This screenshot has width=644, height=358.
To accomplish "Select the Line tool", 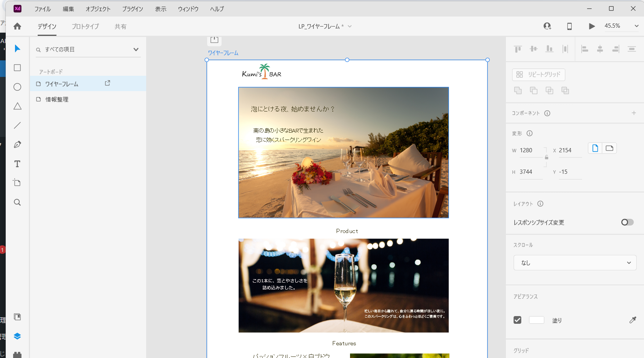I will (x=17, y=125).
